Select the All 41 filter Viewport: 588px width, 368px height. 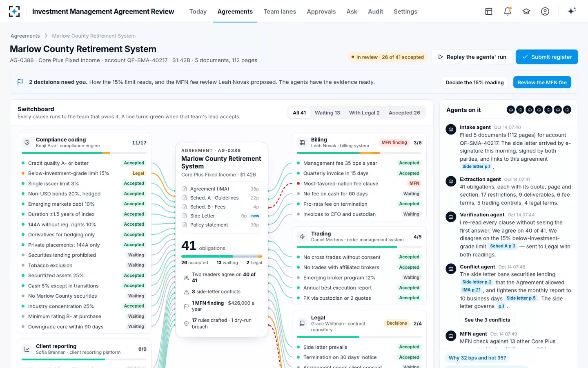[299, 113]
